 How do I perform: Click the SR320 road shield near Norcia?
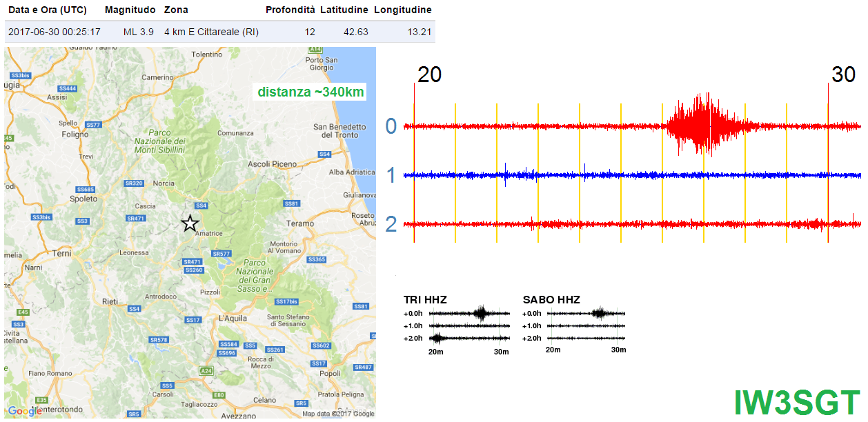pos(134,183)
